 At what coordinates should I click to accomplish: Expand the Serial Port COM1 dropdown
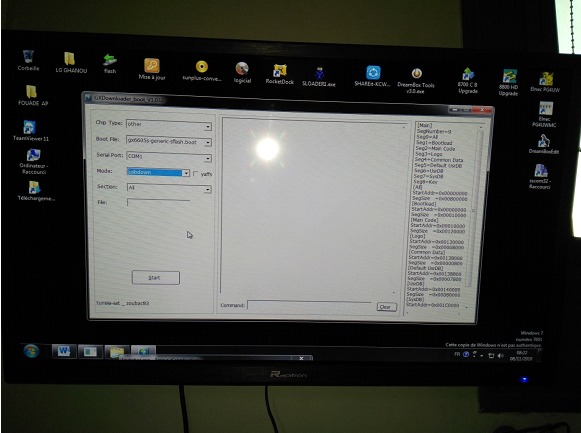point(208,159)
